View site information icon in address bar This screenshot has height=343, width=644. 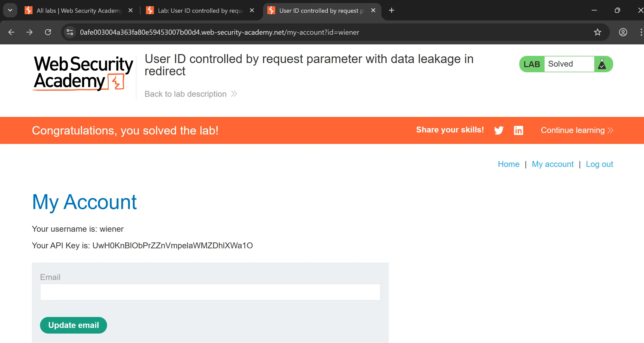70,32
